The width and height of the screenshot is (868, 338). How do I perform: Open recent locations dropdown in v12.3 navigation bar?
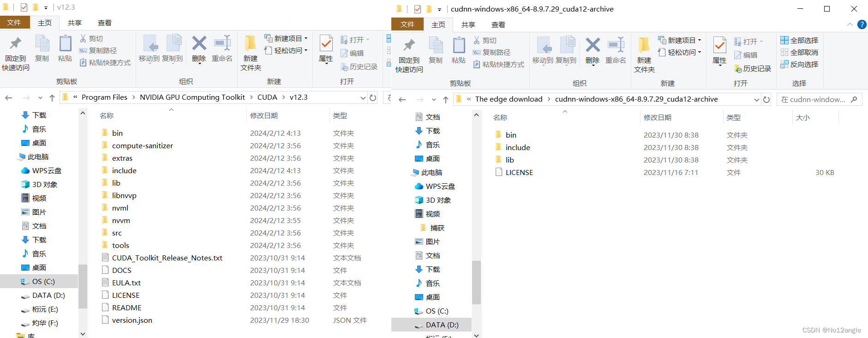pyautogui.click(x=40, y=97)
